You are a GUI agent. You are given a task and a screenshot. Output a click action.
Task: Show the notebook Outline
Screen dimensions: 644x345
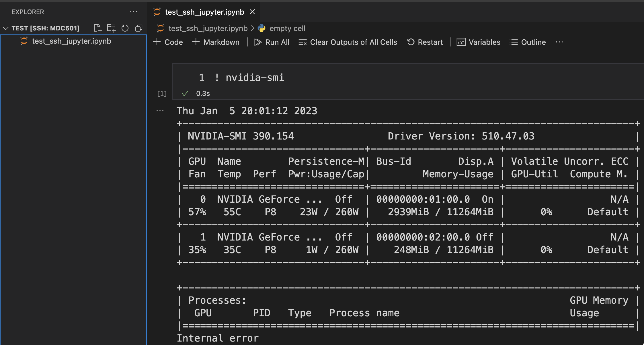[x=528, y=42]
